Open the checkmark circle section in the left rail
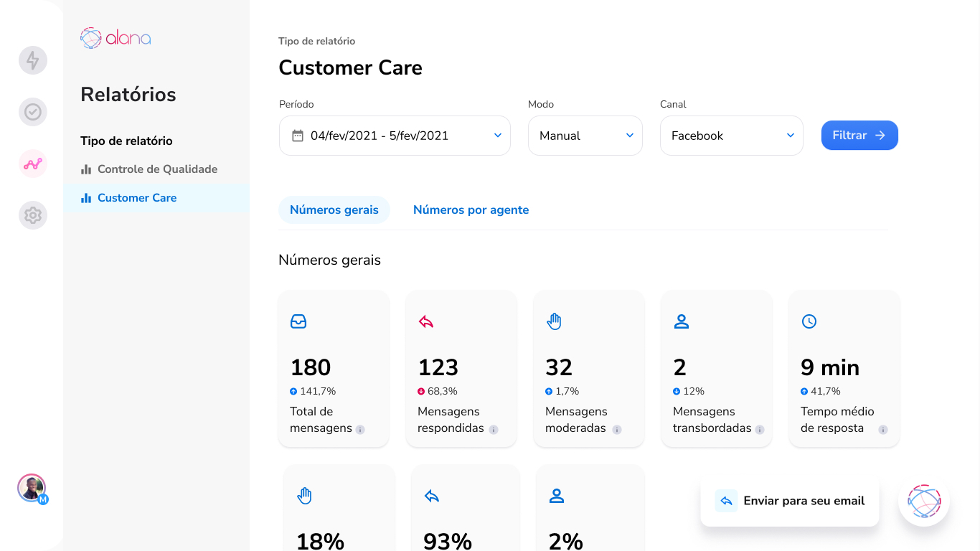 click(x=32, y=112)
